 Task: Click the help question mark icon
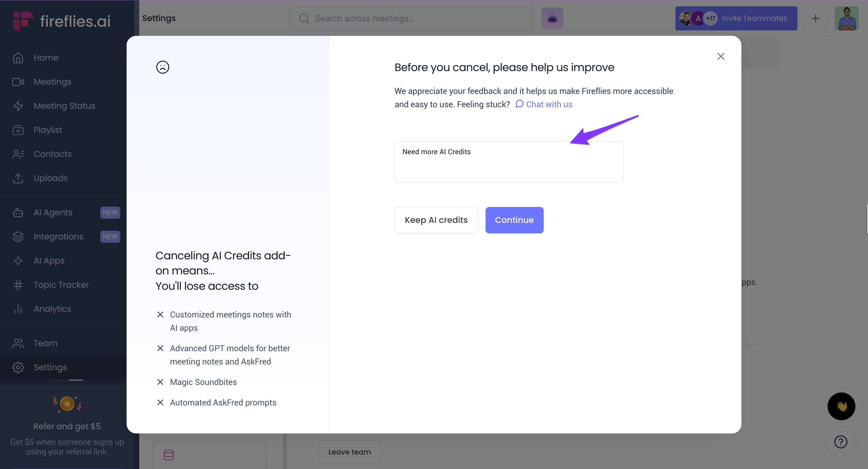[x=840, y=442]
